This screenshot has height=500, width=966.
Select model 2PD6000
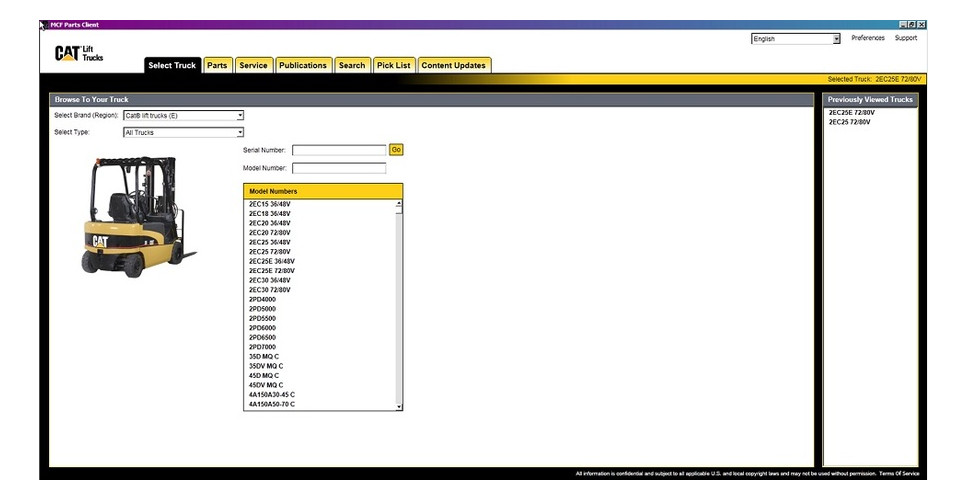point(262,328)
